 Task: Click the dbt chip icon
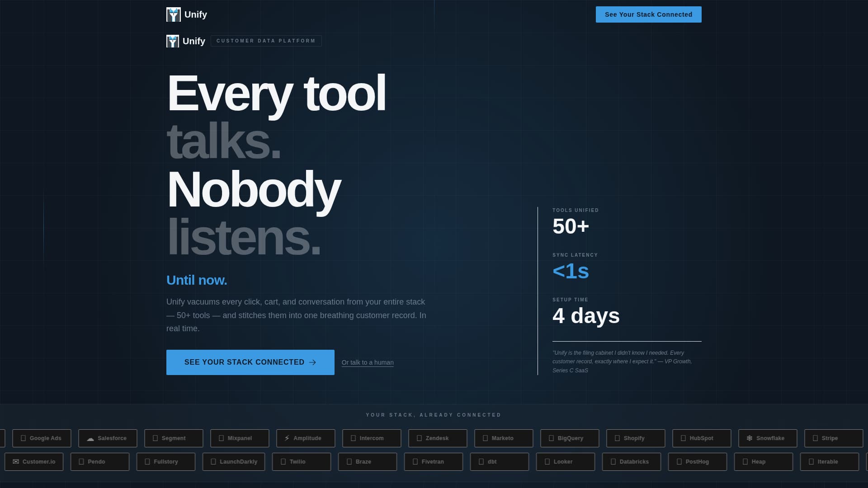481,462
